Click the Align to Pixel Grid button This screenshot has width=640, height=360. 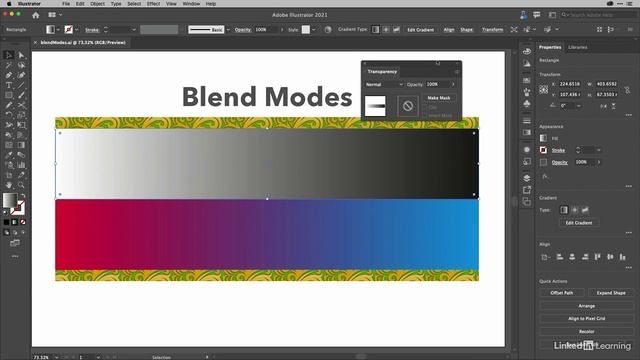[587, 319]
